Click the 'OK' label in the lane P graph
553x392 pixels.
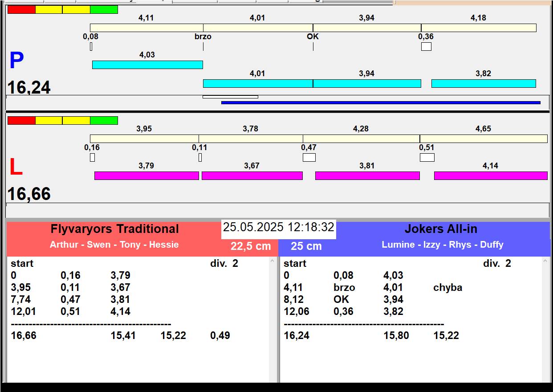[313, 37]
